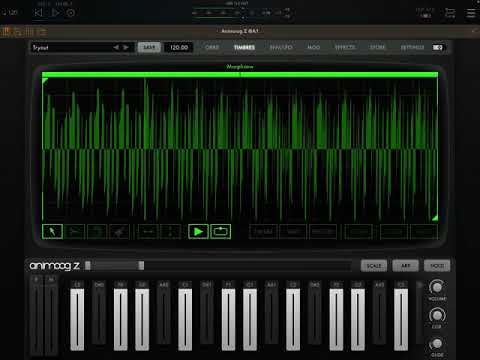Click the host tempo 120 display
This screenshot has width=480, height=360.
(10, 13)
